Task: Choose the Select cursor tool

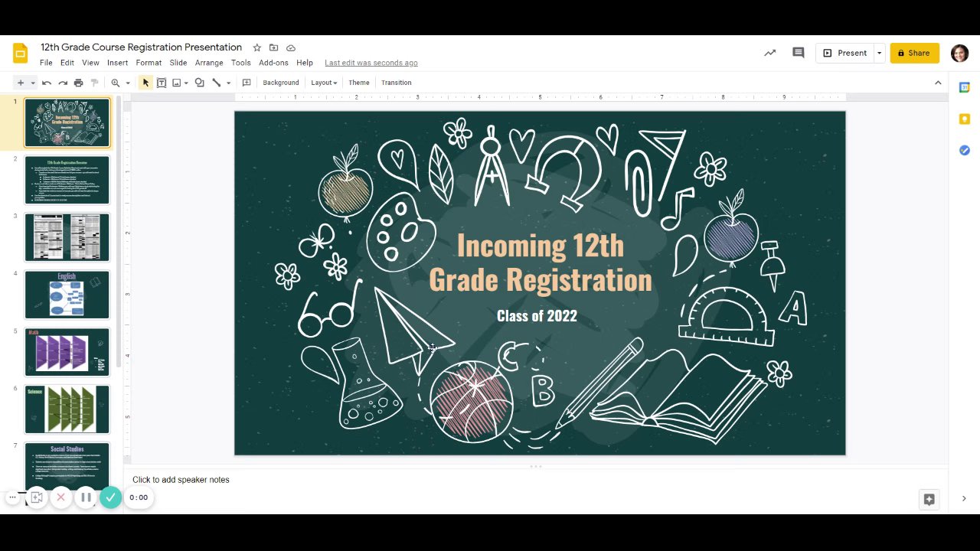Action: click(x=145, y=83)
